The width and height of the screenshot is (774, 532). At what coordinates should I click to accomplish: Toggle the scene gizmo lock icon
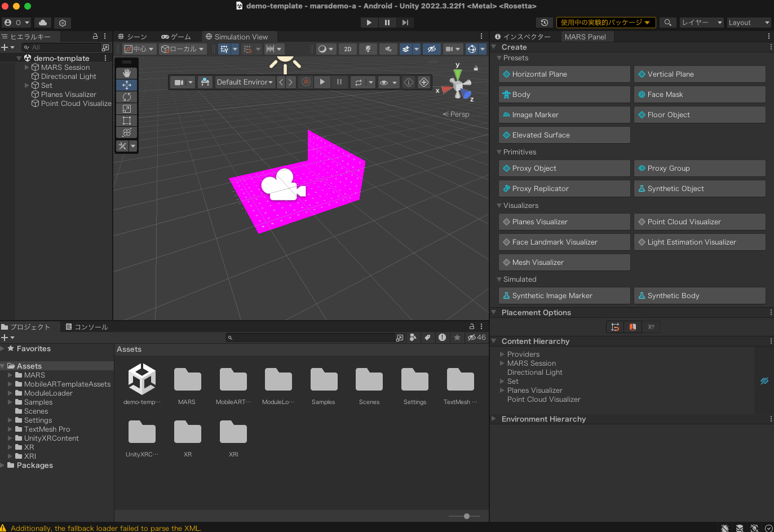pyautogui.click(x=476, y=68)
